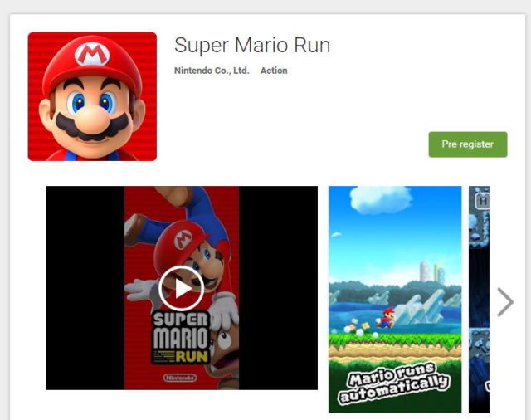
Task: Click the white cloud in the screenshot
Action: (381, 200)
